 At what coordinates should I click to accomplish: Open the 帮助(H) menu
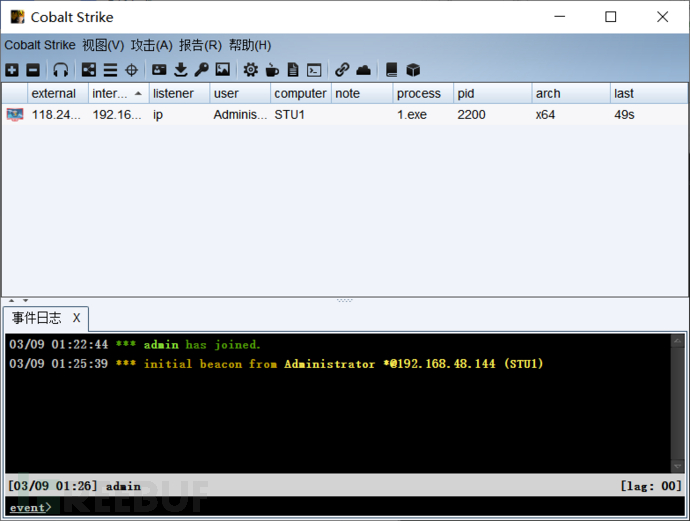250,45
